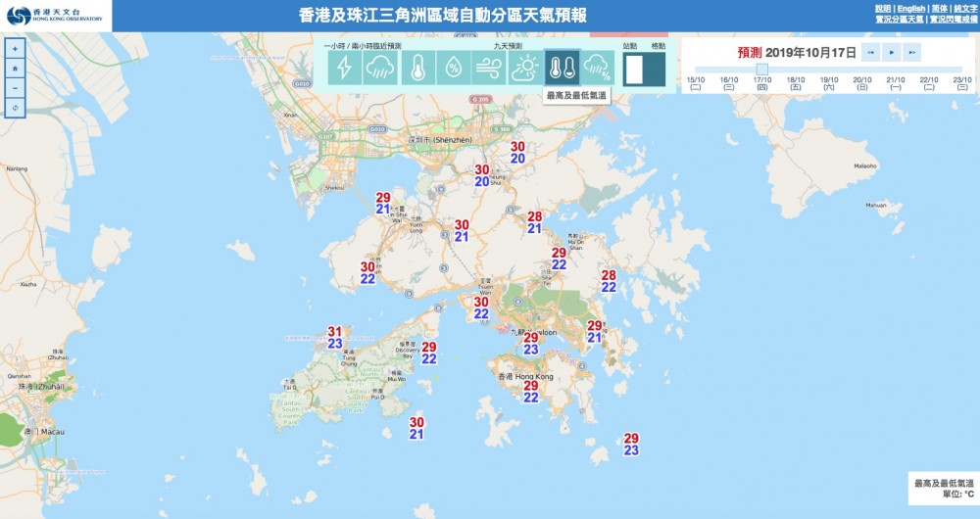
Task: Switch display to station (站點) mode
Action: point(634,69)
